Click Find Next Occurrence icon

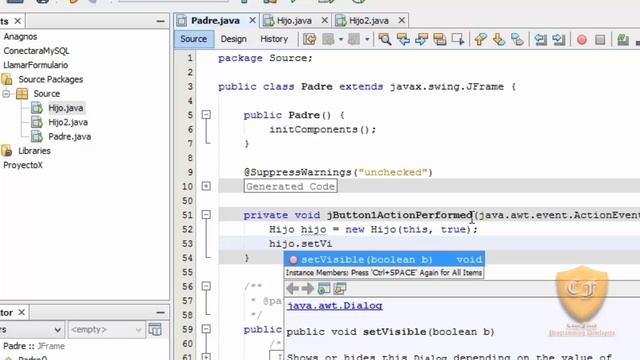tap(421, 39)
